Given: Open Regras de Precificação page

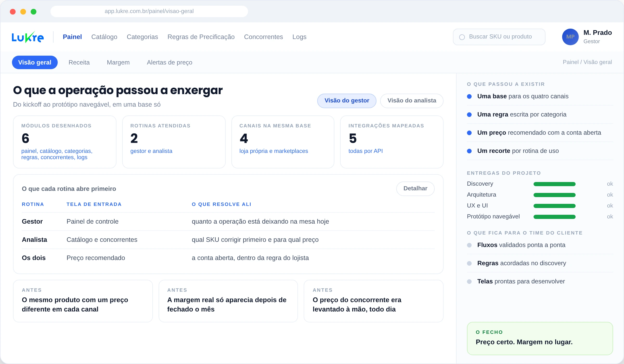Looking at the screenshot, I should click(201, 37).
